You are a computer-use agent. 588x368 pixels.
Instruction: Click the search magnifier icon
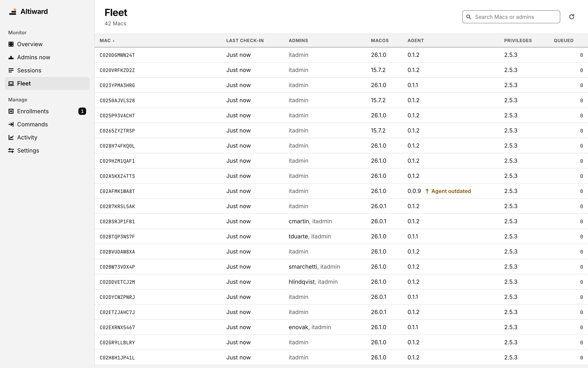[469, 17]
